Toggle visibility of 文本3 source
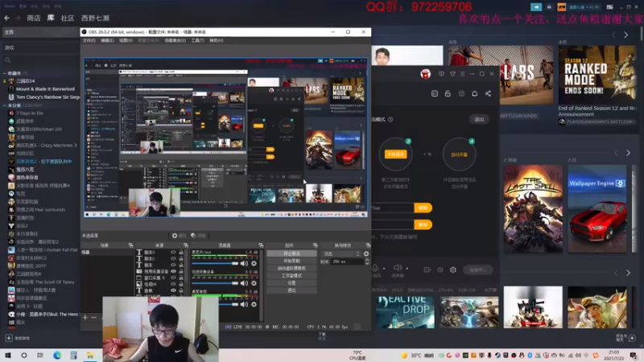Screen dimensions: 644x362 coord(173,253)
